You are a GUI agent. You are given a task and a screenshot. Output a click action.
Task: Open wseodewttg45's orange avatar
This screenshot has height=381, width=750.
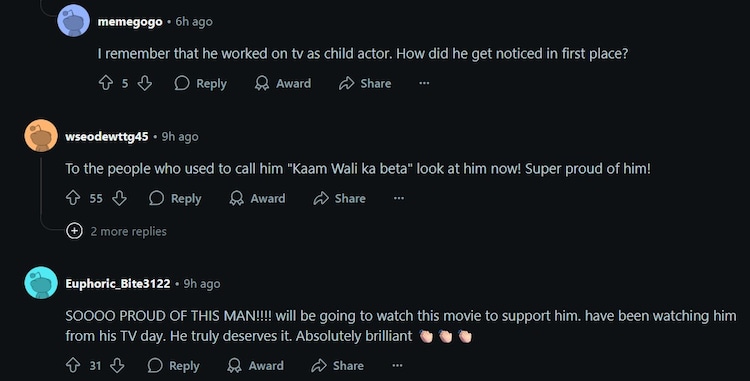41,136
